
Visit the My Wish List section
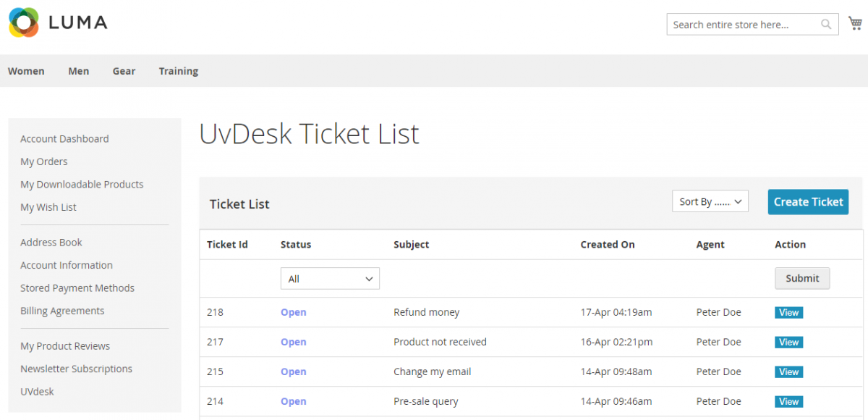tap(48, 207)
